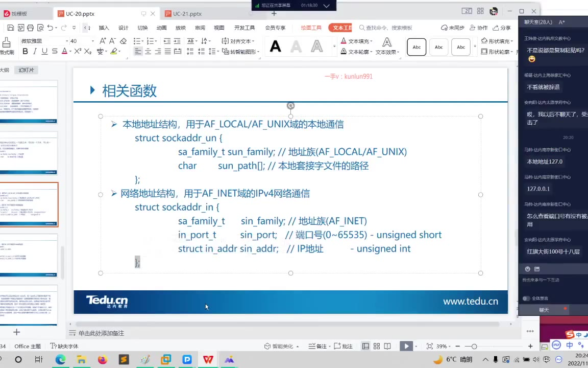
Task: Apply distributed text alignment
Action: tap(178, 52)
